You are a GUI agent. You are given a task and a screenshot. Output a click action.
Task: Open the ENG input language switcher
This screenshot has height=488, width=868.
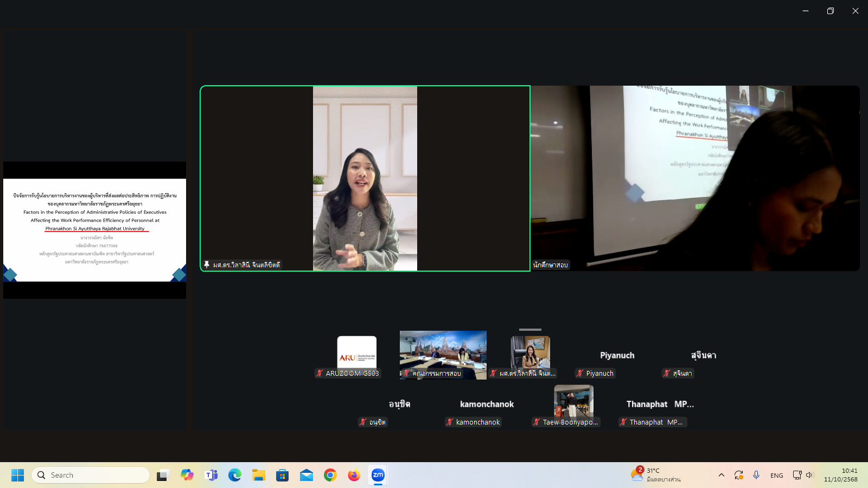[776, 475]
